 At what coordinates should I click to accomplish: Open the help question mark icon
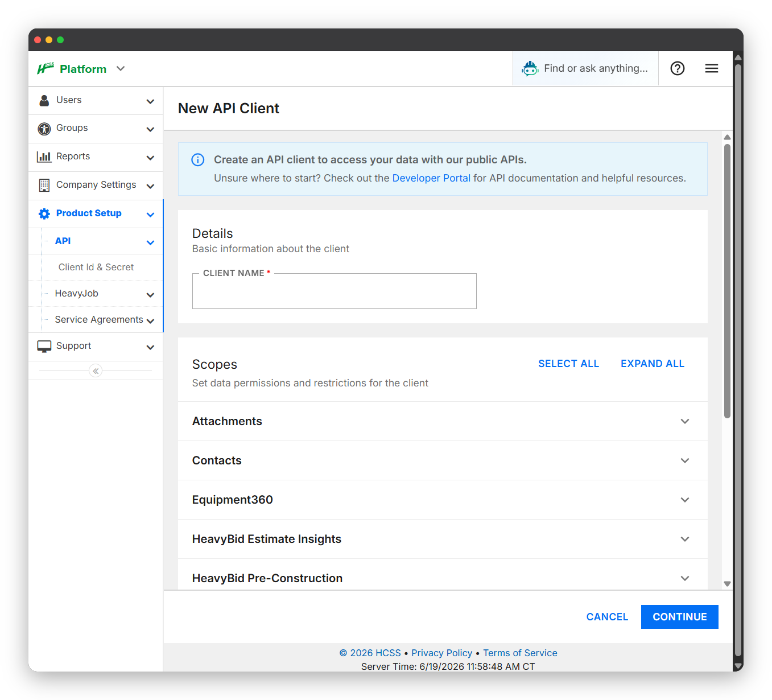pyautogui.click(x=678, y=68)
